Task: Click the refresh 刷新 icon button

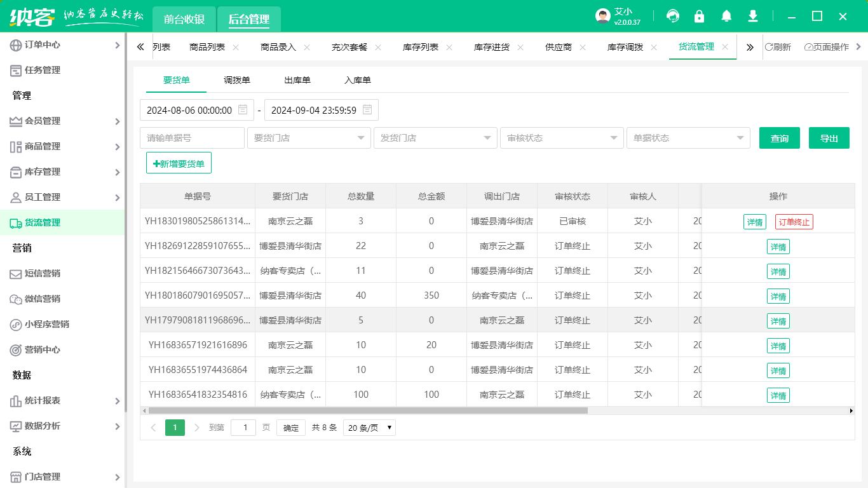Action: (778, 47)
